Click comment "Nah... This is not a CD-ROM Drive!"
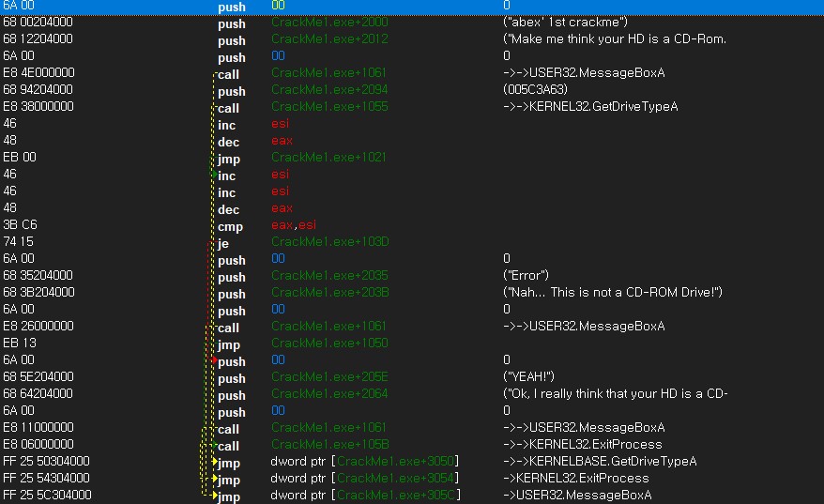 coord(613,292)
